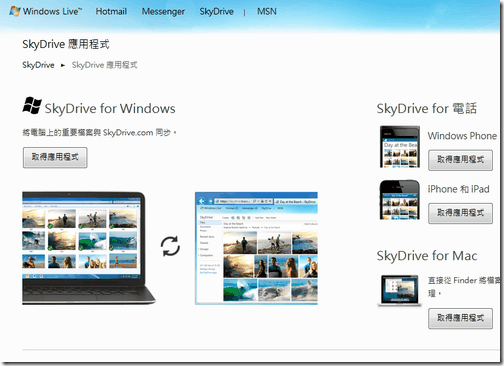Viewport: 504px width, 366px height.
Task: Click the Windows Phone device image
Action: click(x=400, y=147)
